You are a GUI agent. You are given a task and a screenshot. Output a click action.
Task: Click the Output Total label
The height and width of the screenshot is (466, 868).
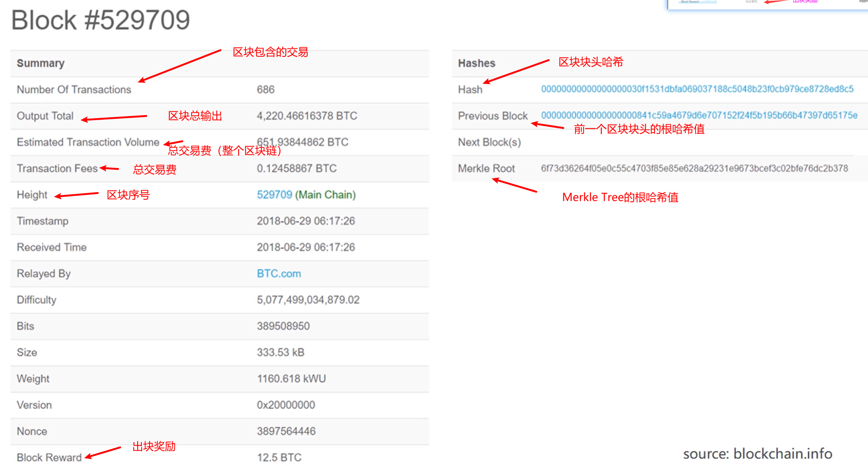pos(45,116)
